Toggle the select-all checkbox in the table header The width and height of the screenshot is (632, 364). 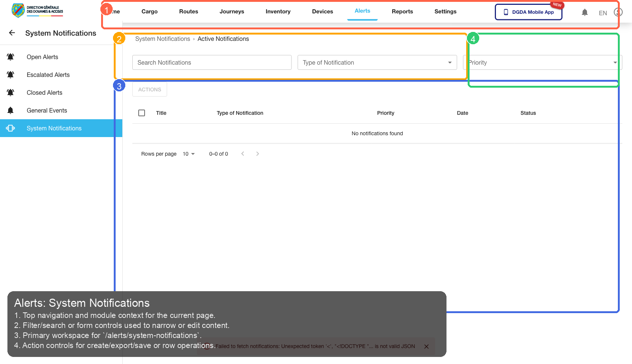pyautogui.click(x=142, y=113)
